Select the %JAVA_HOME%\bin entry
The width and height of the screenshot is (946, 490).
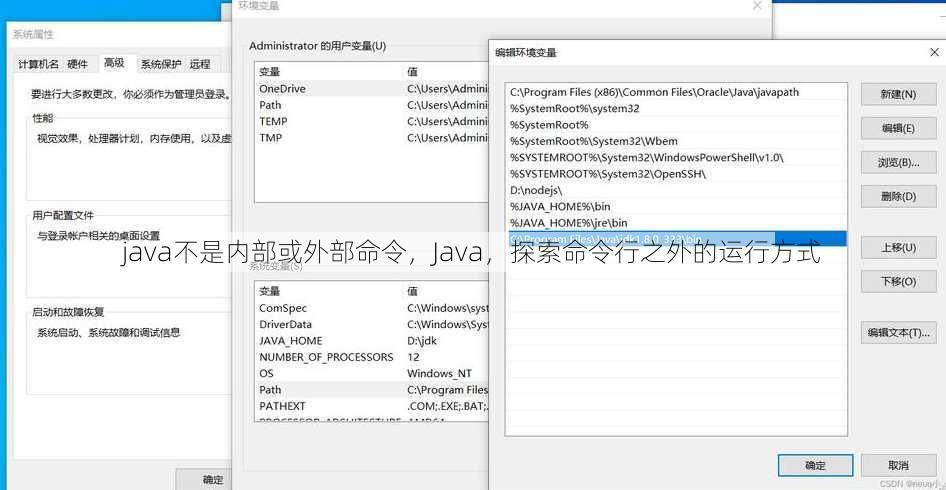point(678,206)
